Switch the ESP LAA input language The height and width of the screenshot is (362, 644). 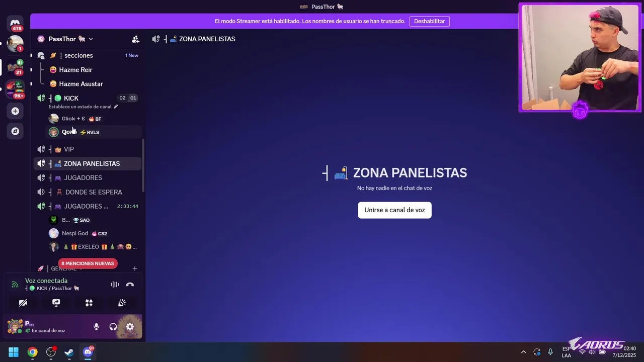click(567, 352)
